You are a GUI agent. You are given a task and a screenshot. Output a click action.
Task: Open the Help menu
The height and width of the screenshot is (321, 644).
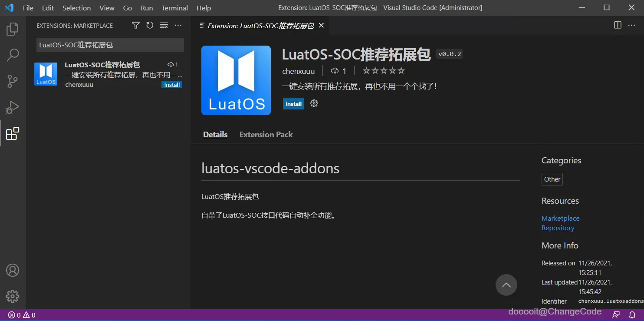click(204, 8)
